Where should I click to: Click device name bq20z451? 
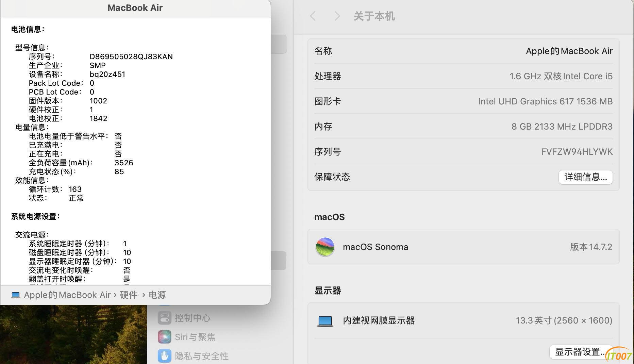[107, 74]
